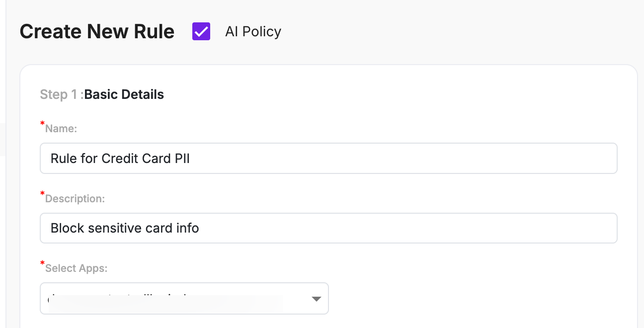Viewport: 644px width, 328px height.
Task: Focus the Rule for Credit Card PII field
Action: tap(328, 158)
